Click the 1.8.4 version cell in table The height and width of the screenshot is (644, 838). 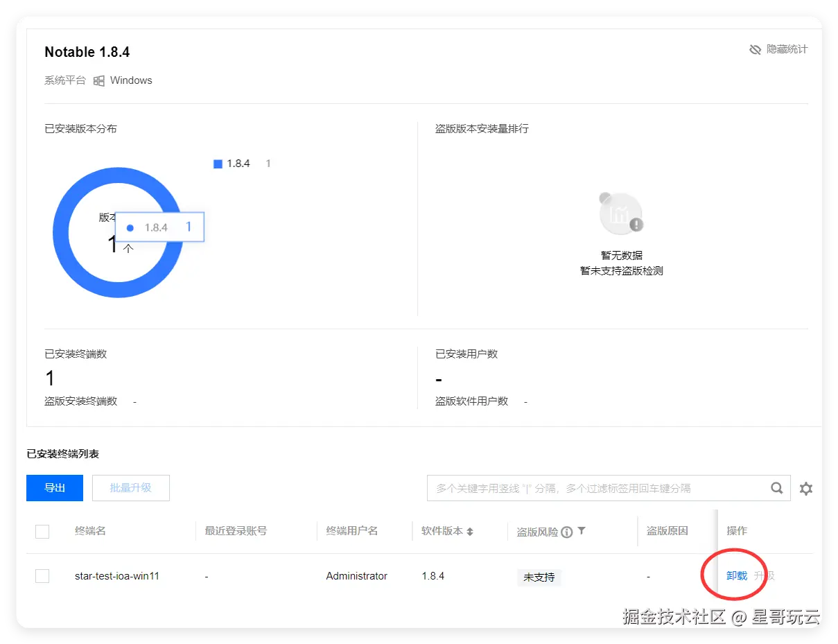[x=433, y=576]
